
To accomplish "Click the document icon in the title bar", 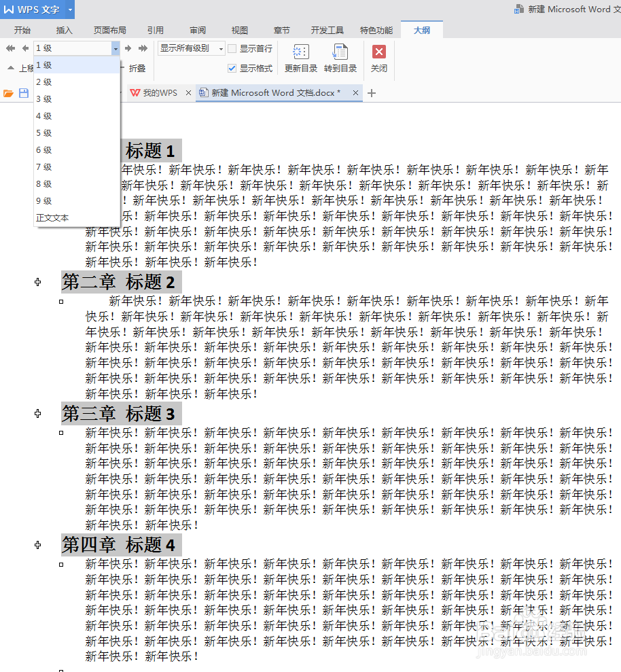I will tap(518, 9).
